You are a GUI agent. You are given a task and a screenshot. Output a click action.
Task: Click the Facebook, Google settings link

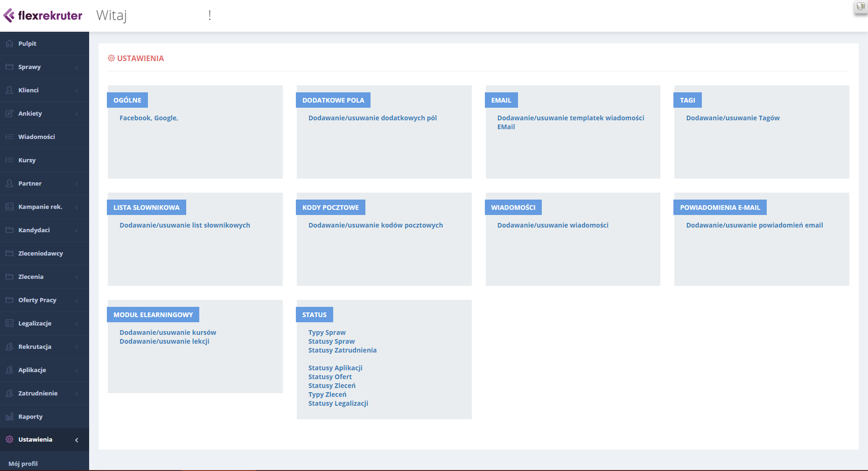point(149,118)
